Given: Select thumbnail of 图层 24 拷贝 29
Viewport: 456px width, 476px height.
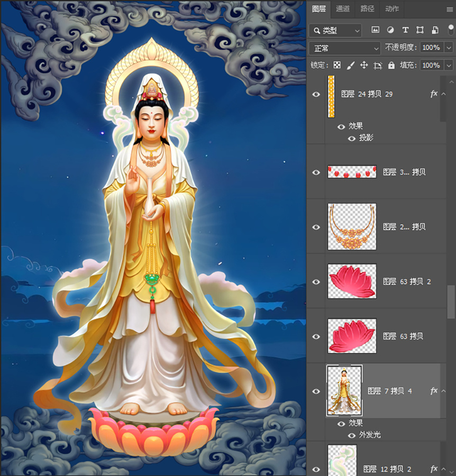Looking at the screenshot, I should [331, 97].
